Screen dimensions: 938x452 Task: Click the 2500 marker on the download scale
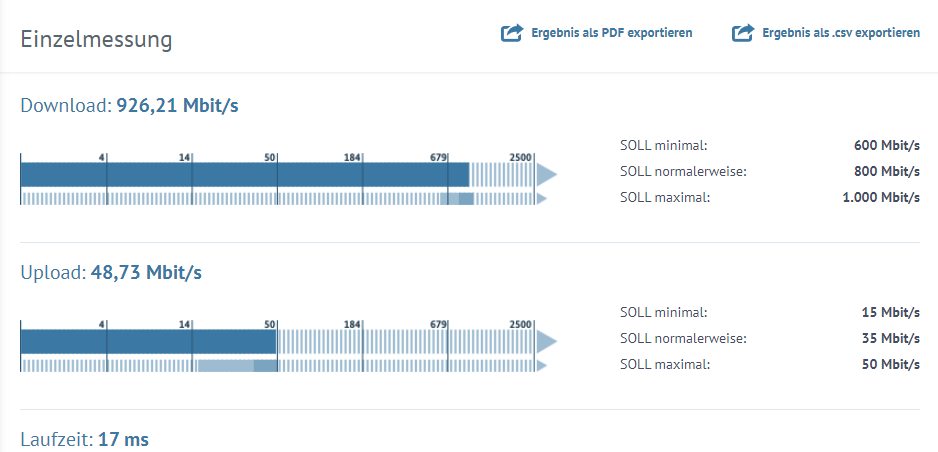point(520,157)
